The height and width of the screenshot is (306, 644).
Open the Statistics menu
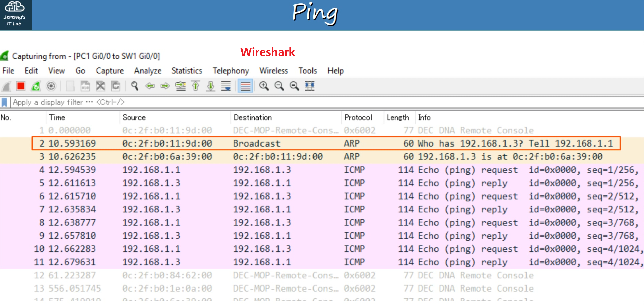point(187,71)
